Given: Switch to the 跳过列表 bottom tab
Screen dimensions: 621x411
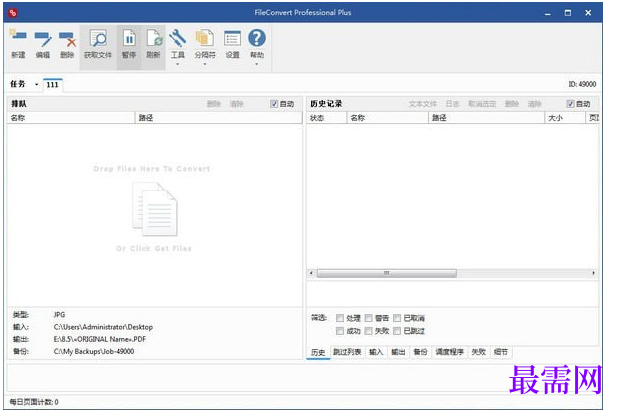Looking at the screenshot, I should tap(347, 352).
